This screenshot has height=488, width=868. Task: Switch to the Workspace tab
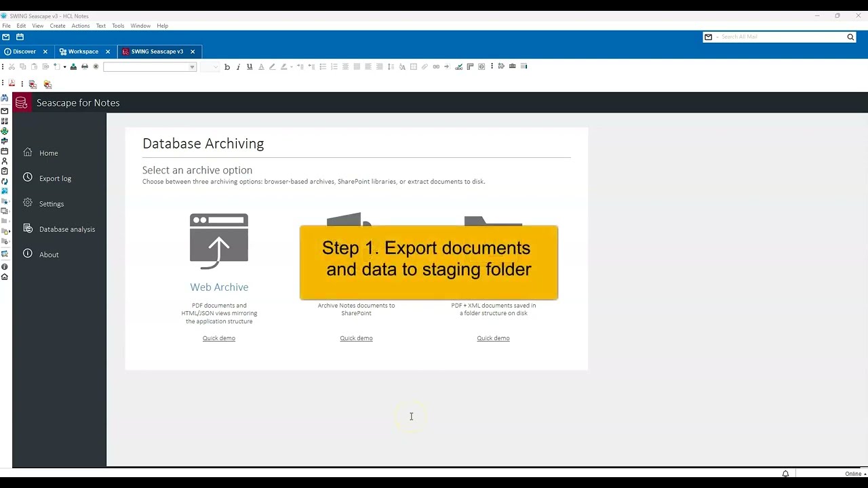coord(83,52)
